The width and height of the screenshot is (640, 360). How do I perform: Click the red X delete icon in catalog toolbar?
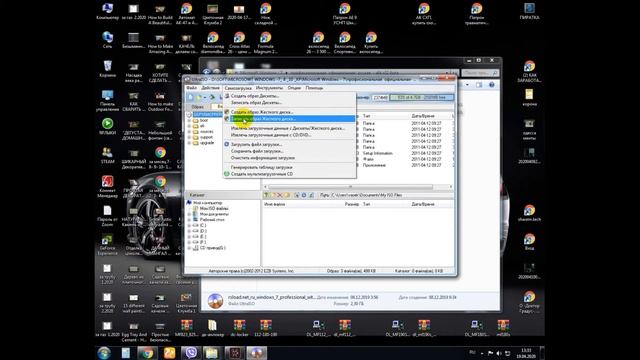pos(280,195)
